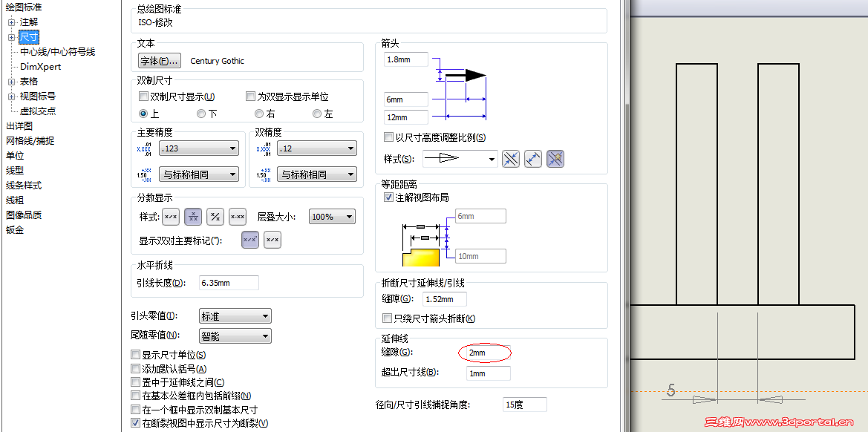Select the stacked x over xx fraction style
This screenshot has width=868, height=432.
pyautogui.click(x=193, y=217)
